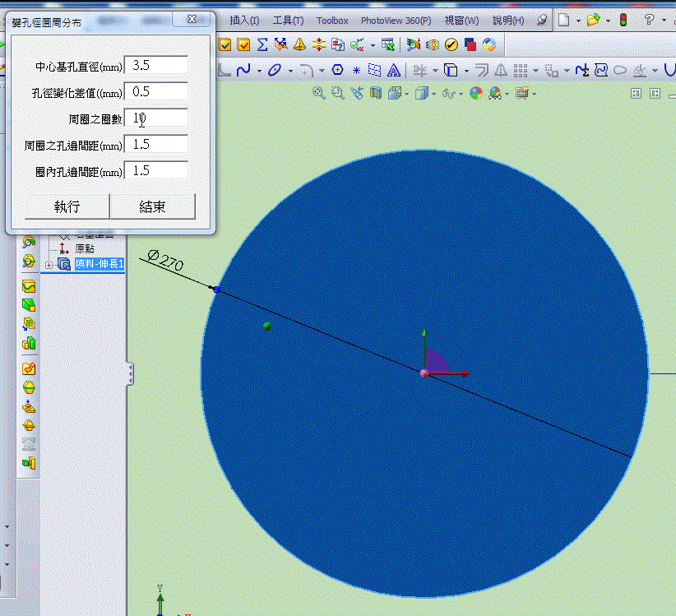Click the red-check yellow box toolbar icon
Image resolution: width=676 pixels, height=616 pixels.
tap(243, 44)
